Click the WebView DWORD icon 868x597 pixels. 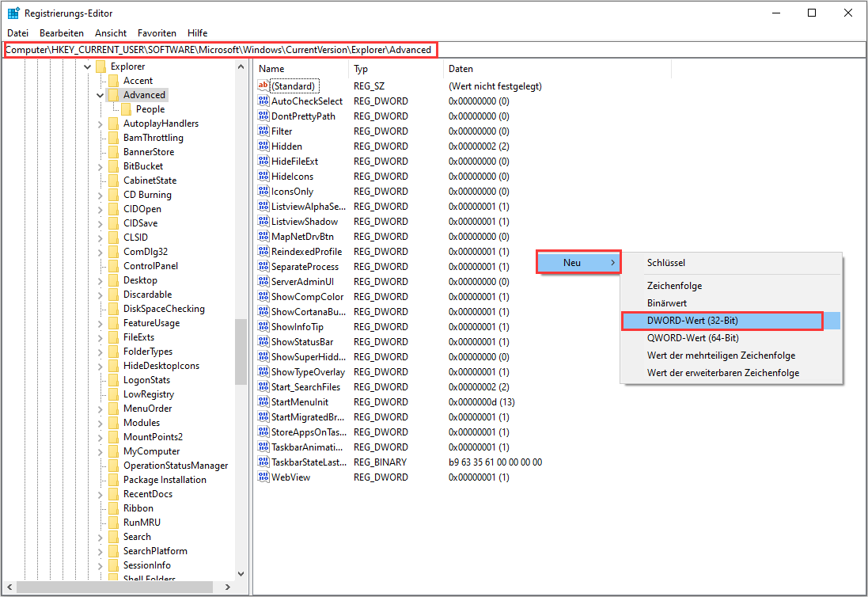[263, 477]
